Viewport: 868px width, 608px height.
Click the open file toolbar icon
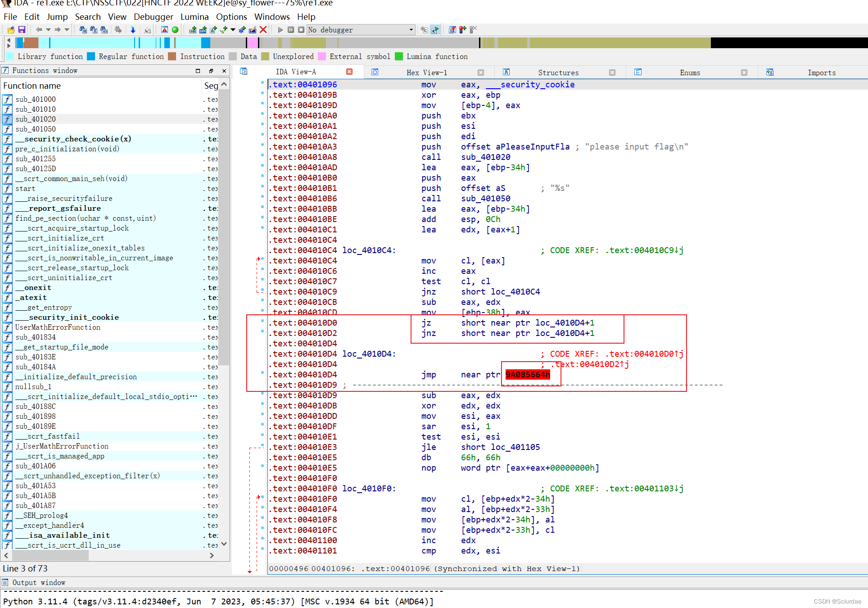pos(11,30)
